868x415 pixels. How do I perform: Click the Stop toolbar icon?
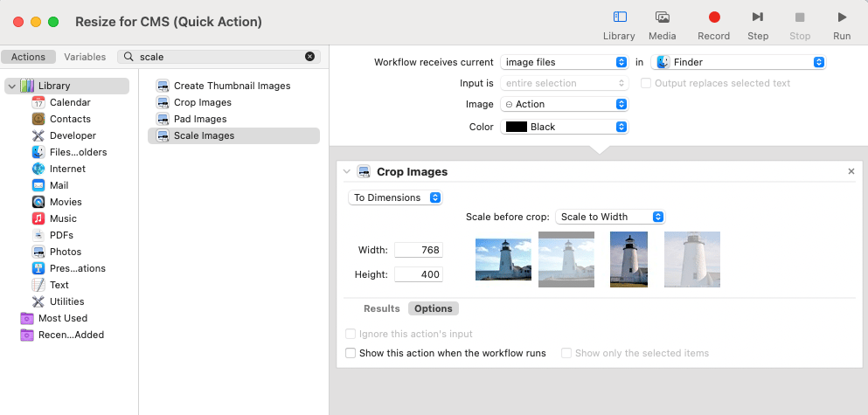(800, 17)
